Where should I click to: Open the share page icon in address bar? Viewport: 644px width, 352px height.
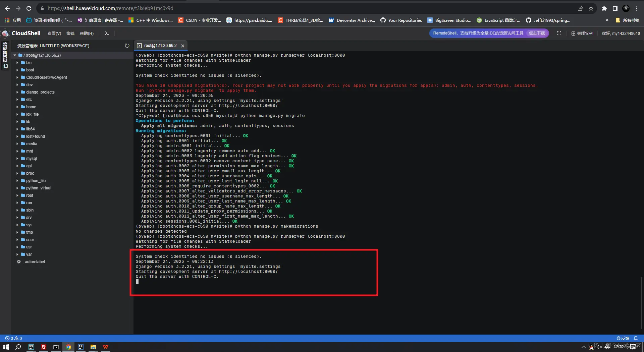[580, 8]
